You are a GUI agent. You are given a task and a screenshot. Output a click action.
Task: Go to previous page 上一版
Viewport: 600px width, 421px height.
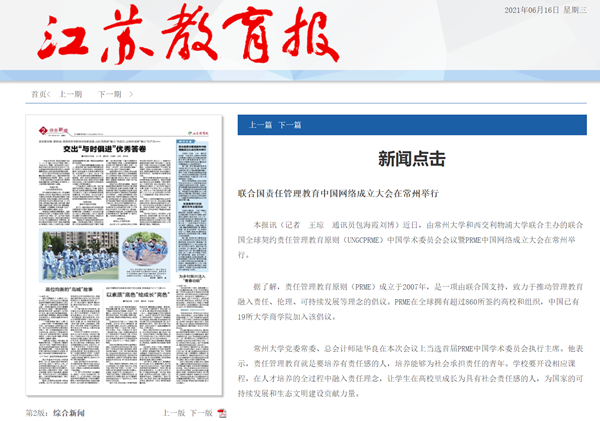(174, 412)
